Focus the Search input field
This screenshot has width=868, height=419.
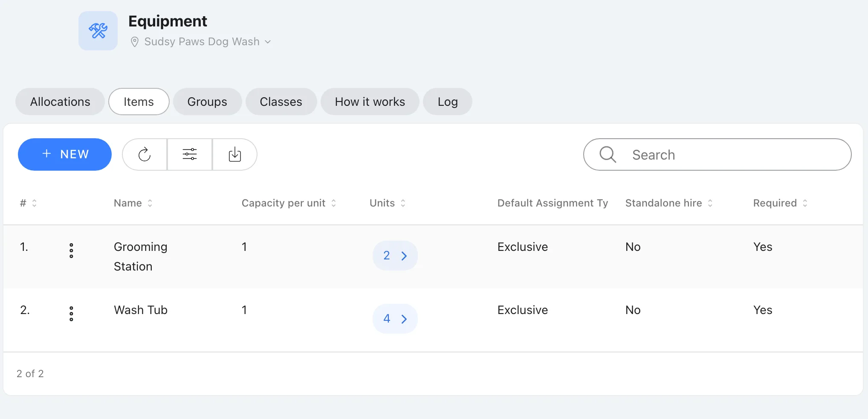pyautogui.click(x=718, y=154)
